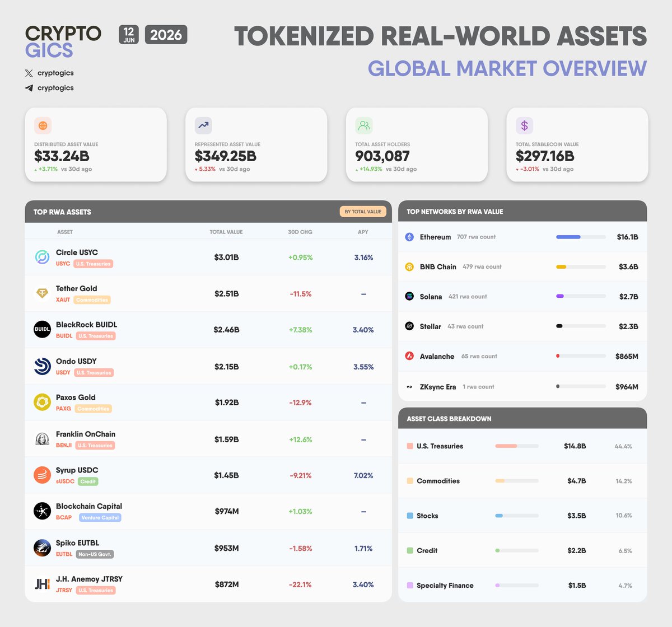Image resolution: width=672 pixels, height=627 pixels.
Task: Click the $865M Avalanche value
Action: pos(627,356)
